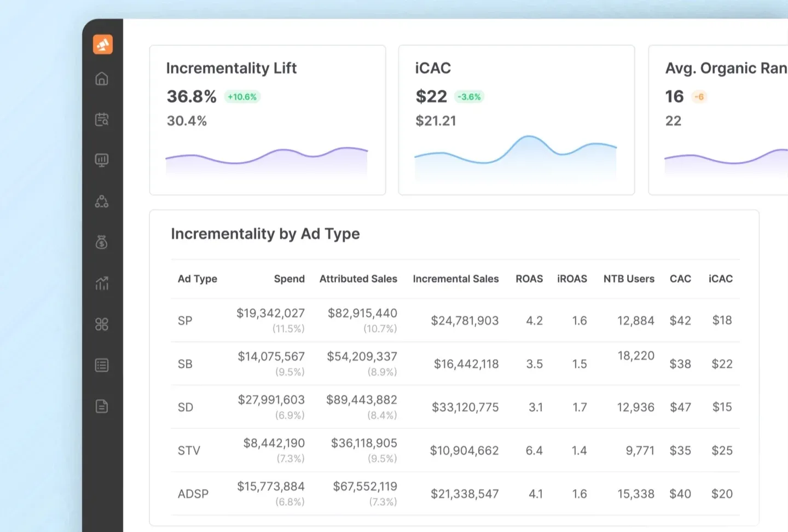
Task: Click the orange app logo icon
Action: [103, 44]
